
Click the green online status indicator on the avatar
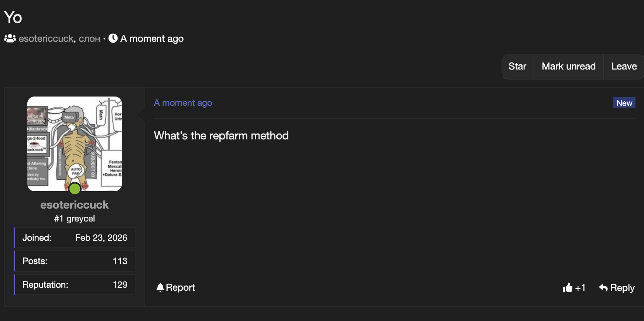(75, 189)
